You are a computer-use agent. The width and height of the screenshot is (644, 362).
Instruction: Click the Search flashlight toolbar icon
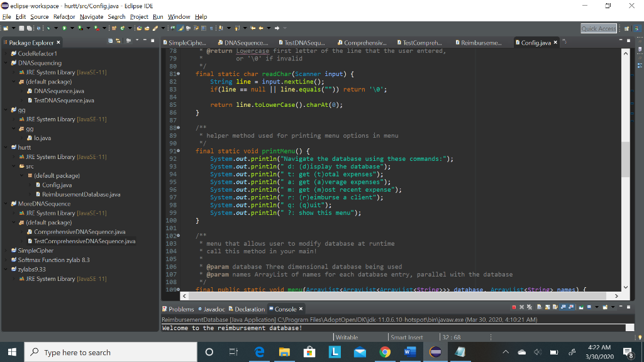point(155,28)
